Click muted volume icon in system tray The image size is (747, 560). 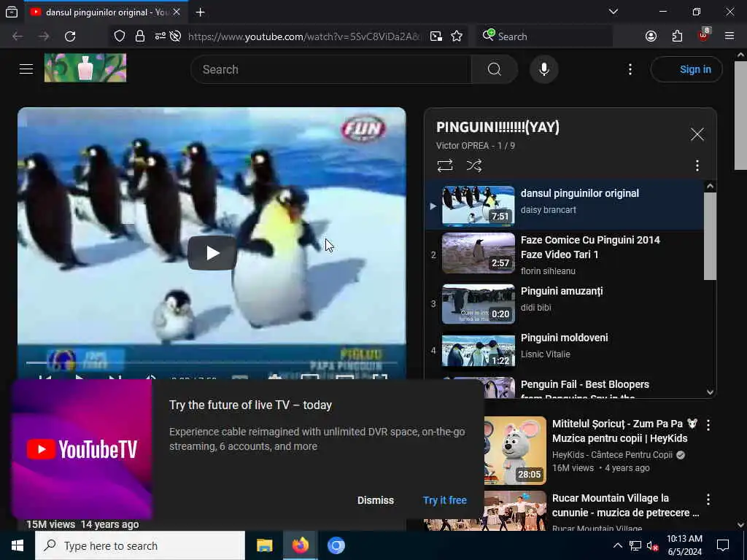652,545
